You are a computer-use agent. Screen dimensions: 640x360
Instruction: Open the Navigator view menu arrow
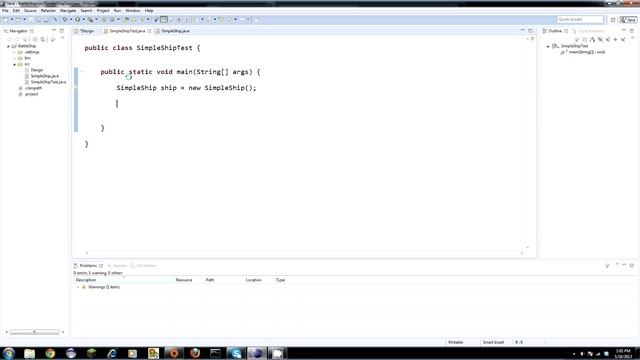click(62, 39)
